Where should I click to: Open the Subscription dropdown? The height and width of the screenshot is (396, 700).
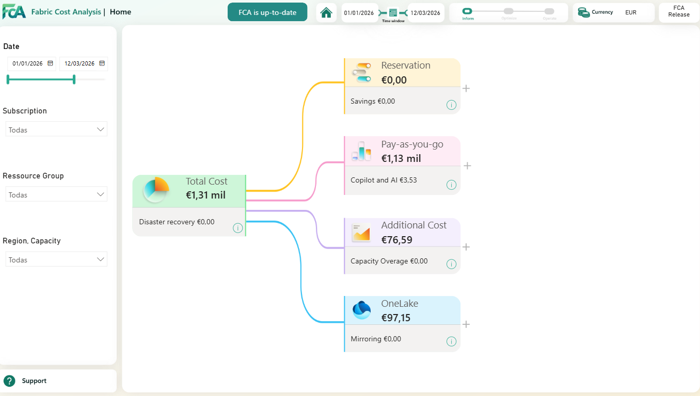pyautogui.click(x=56, y=129)
